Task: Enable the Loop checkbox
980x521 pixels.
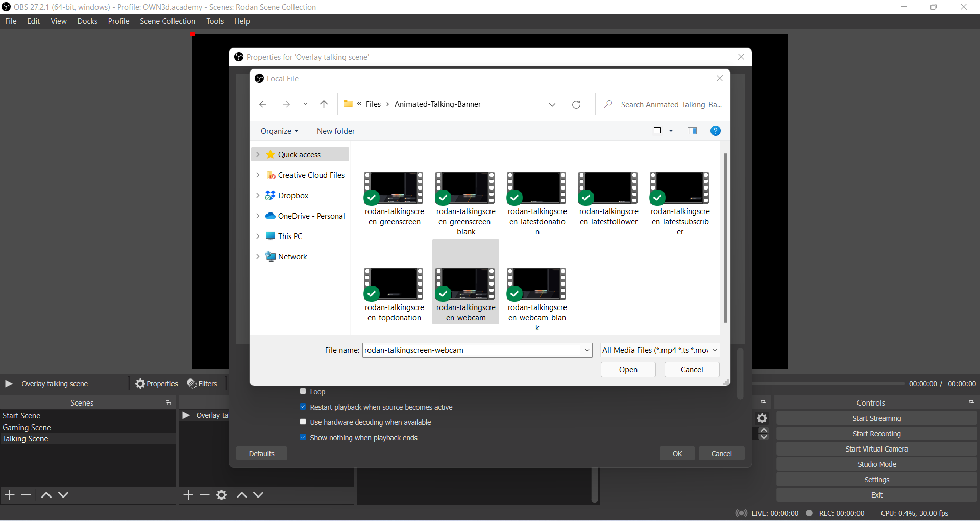Action: 303,392
